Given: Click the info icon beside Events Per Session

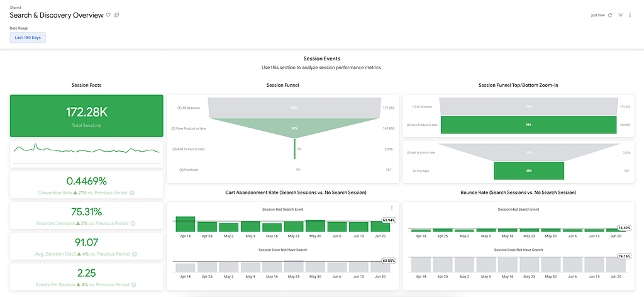Looking at the screenshot, I should 133,284.
